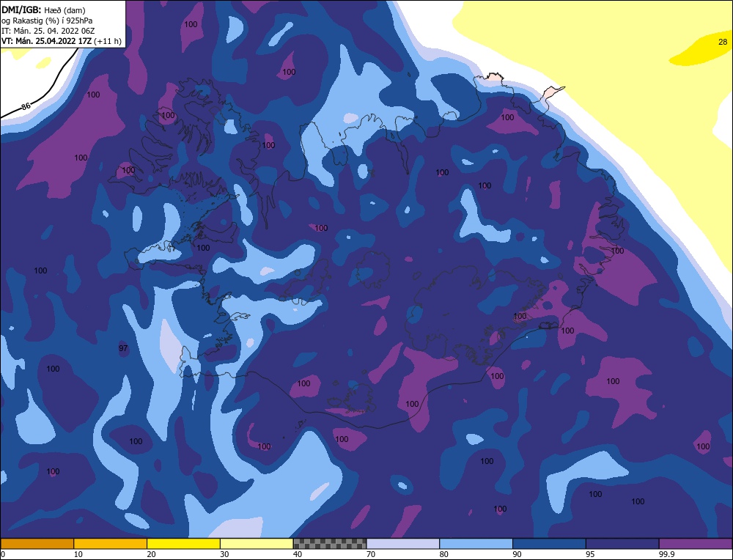Screen dimensions: 733x560
Task: Click the "86" contour line label
Action: (26, 106)
